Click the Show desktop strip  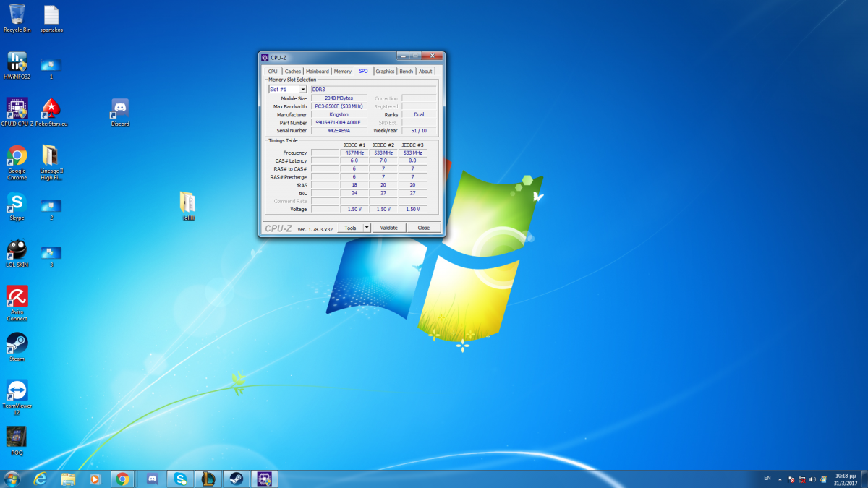(864, 479)
